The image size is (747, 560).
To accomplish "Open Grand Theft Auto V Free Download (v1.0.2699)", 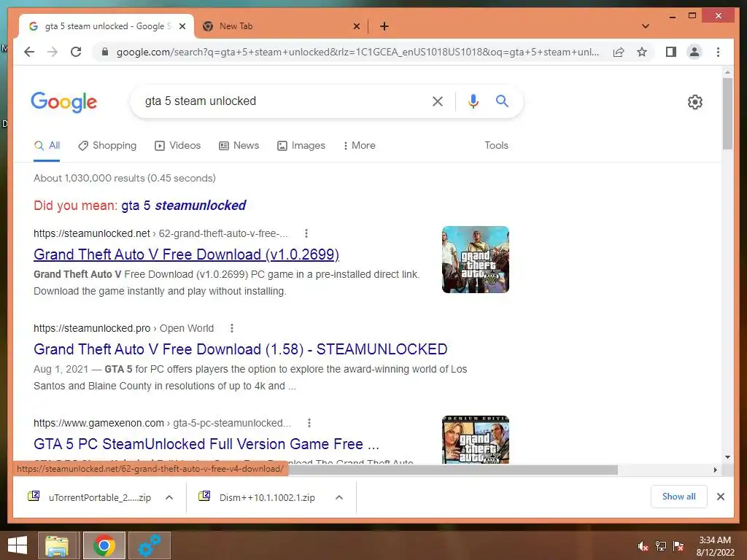I will 186,254.
